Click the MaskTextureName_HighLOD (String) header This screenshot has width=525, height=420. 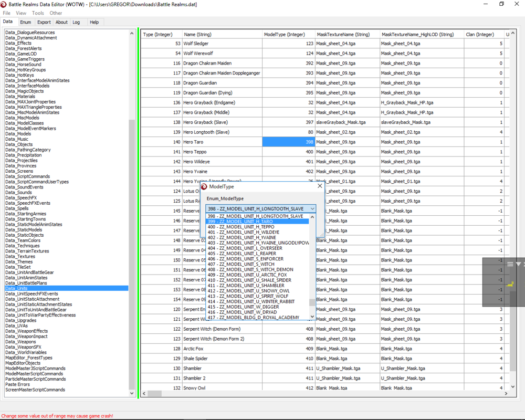point(422,35)
